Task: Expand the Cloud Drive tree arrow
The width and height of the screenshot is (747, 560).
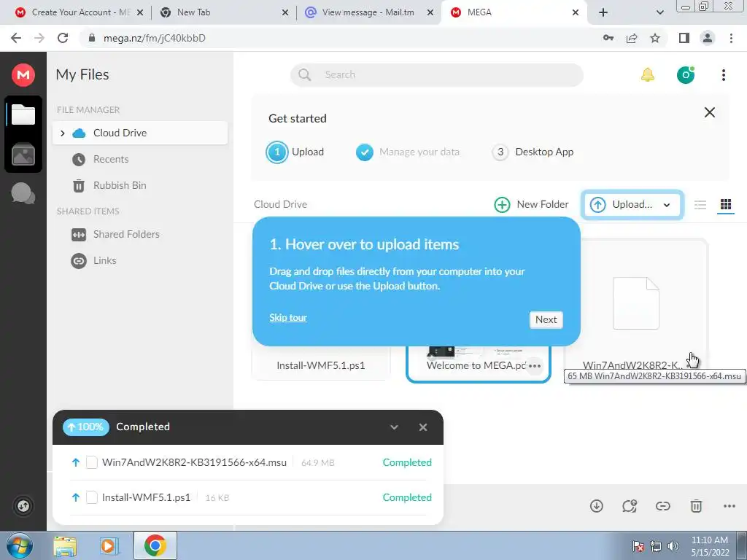Action: point(63,133)
